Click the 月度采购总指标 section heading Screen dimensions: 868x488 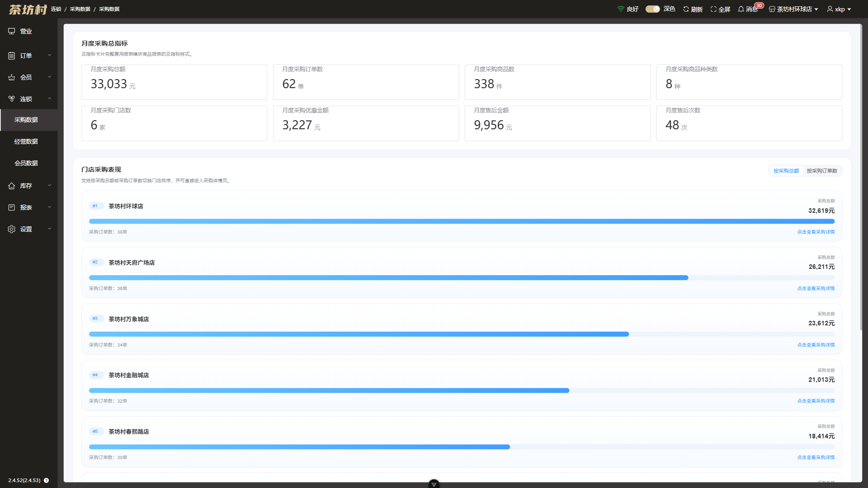pos(104,43)
